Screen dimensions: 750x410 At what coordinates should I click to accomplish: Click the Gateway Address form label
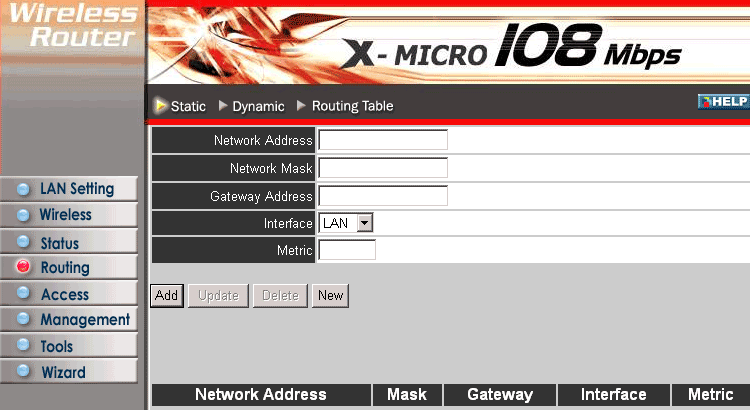pos(261,196)
